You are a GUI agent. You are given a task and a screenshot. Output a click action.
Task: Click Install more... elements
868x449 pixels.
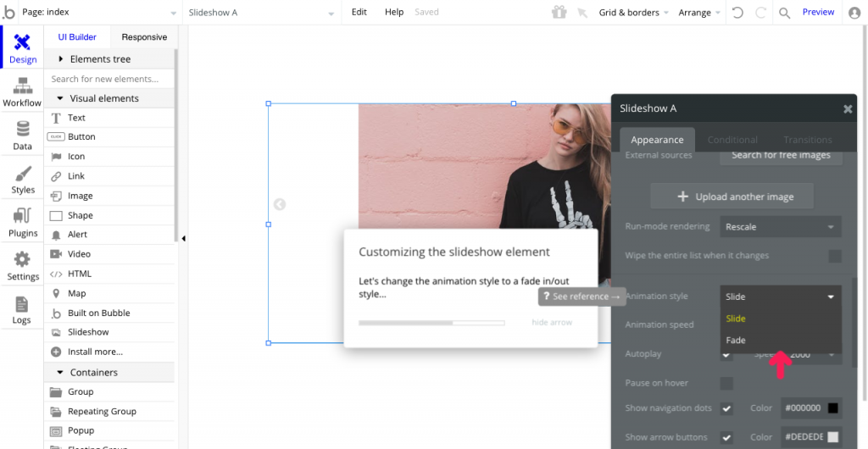pyautogui.click(x=109, y=352)
